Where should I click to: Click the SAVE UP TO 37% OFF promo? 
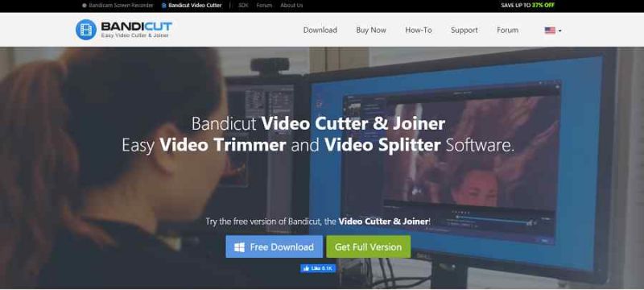(527, 6)
